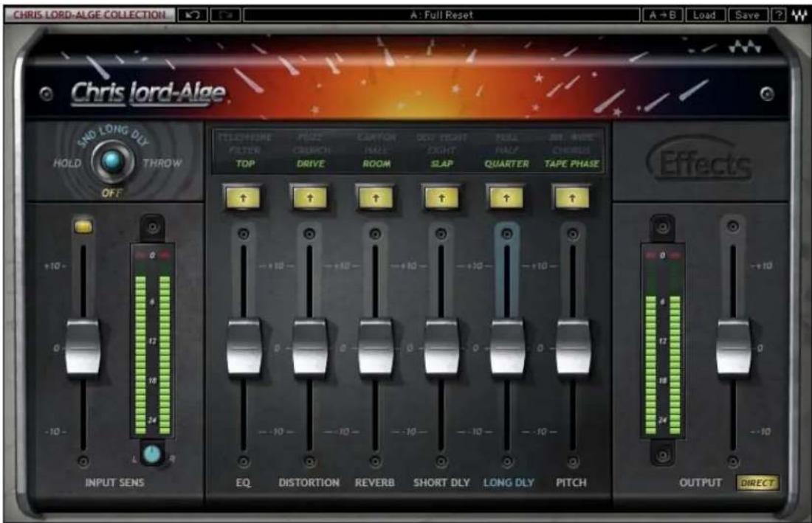The image size is (812, 523).
Task: Set send long delay to HOLD
Action: pos(67,164)
